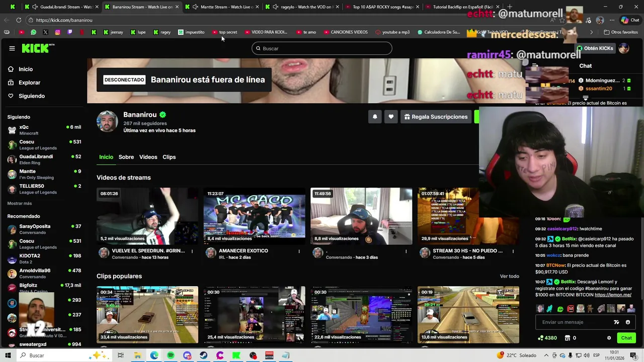
Task: Open the Obtén KICKs button
Action: 595,48
